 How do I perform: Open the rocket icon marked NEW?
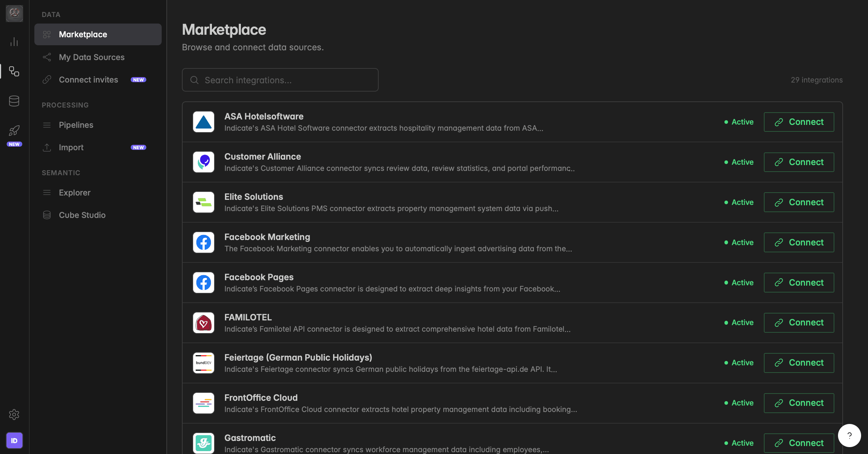14,131
